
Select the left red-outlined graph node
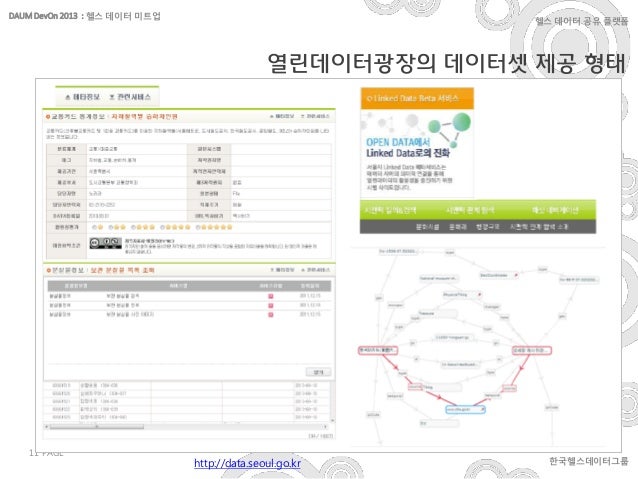378,350
